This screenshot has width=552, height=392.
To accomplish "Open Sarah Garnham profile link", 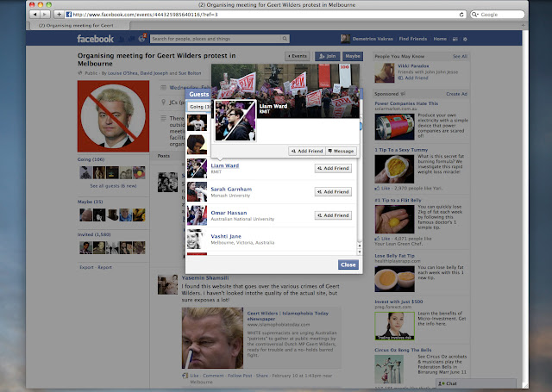I will [x=231, y=190].
